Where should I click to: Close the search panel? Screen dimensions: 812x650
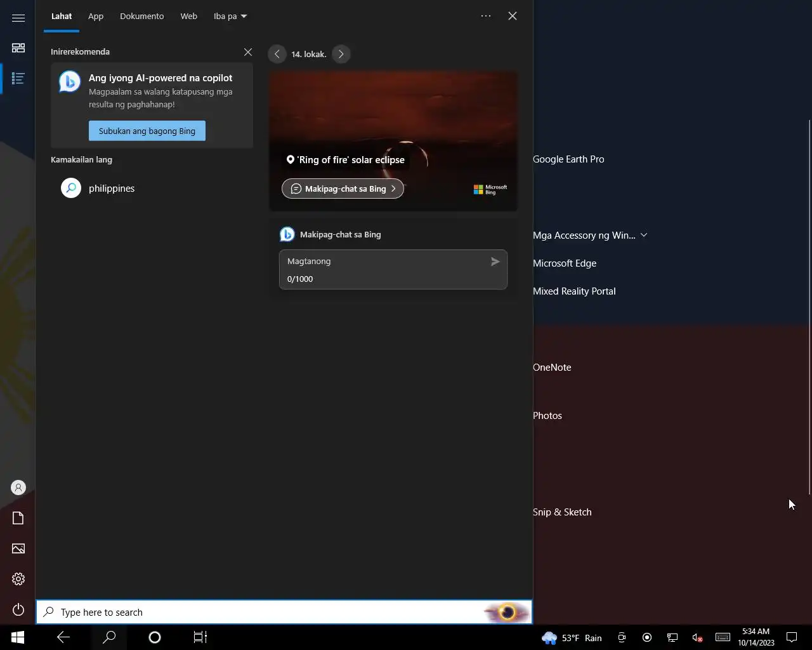[x=513, y=16]
